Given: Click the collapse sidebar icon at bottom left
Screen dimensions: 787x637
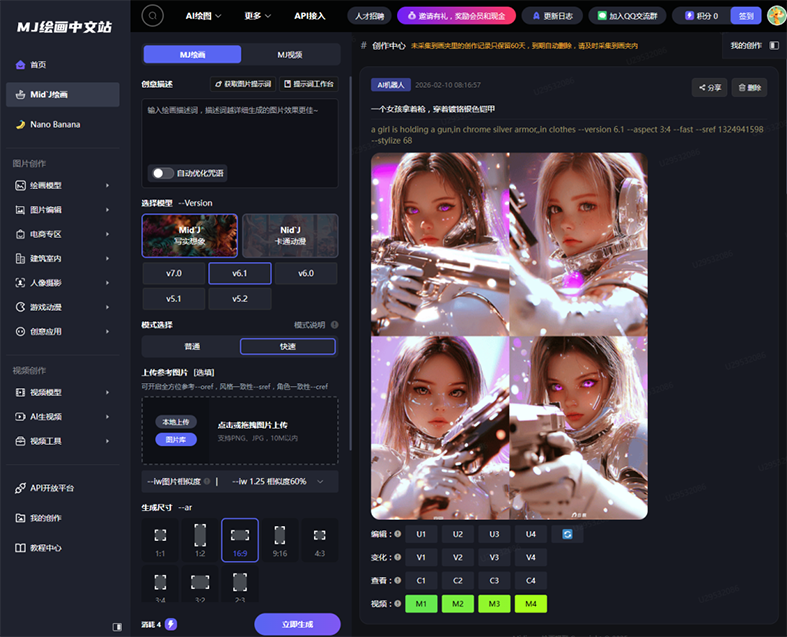Looking at the screenshot, I should tap(119, 627).
